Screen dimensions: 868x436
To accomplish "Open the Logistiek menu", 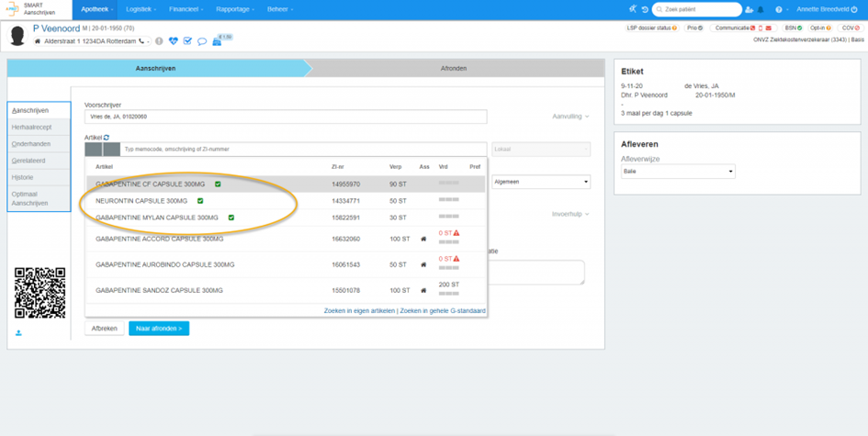I will tap(141, 9).
